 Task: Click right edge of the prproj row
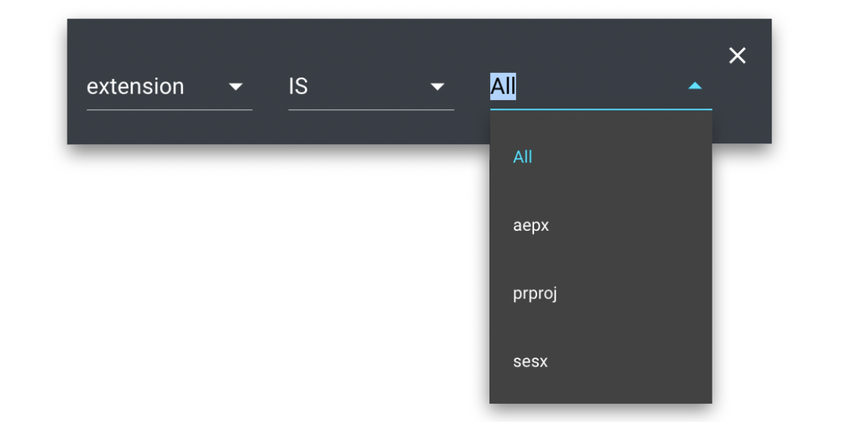coord(694,293)
